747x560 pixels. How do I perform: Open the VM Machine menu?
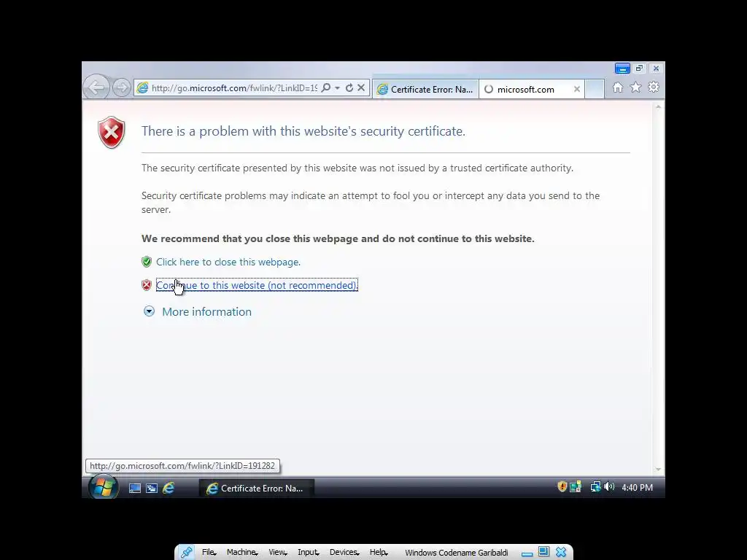tap(242, 553)
